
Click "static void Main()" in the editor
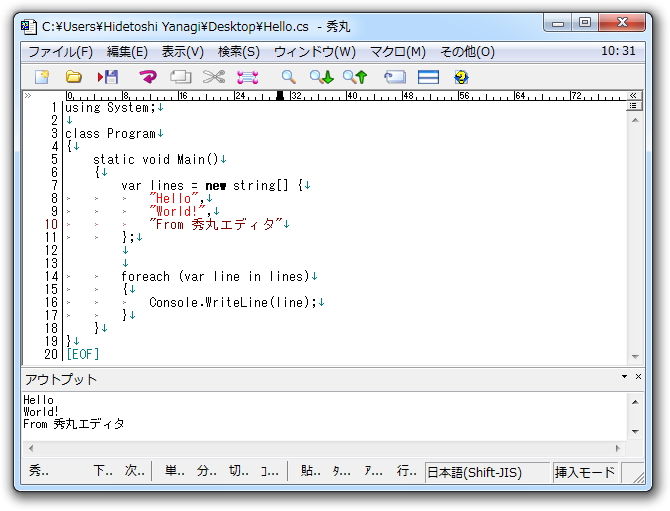156,159
